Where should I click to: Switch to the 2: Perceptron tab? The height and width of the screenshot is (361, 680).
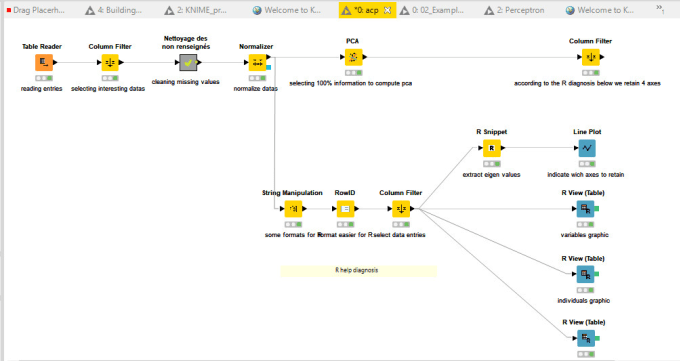tap(514, 10)
